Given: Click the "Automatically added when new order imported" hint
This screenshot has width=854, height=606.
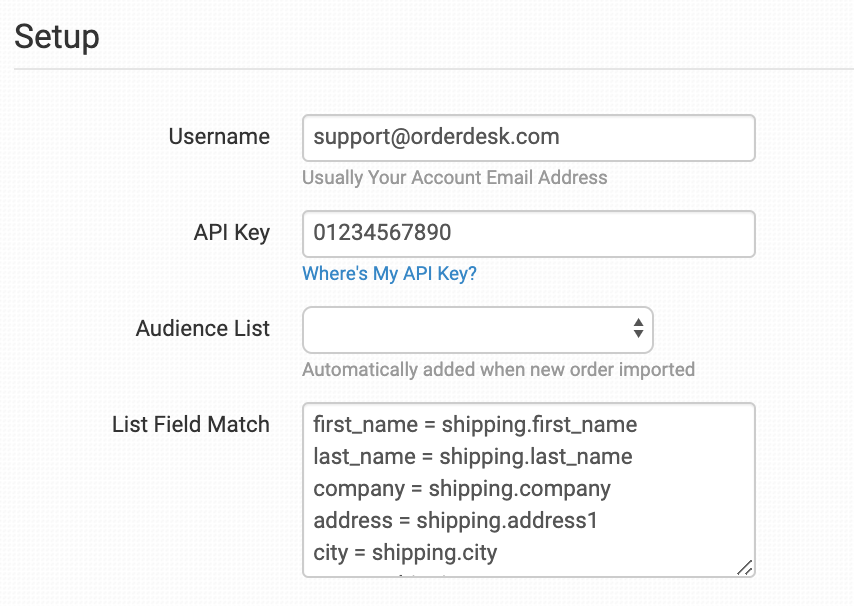Looking at the screenshot, I should tap(498, 370).
